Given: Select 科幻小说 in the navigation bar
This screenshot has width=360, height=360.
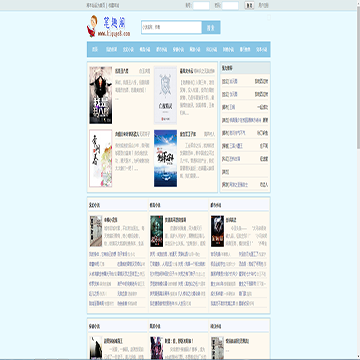Looking at the screenshot, I should (x=212, y=49).
